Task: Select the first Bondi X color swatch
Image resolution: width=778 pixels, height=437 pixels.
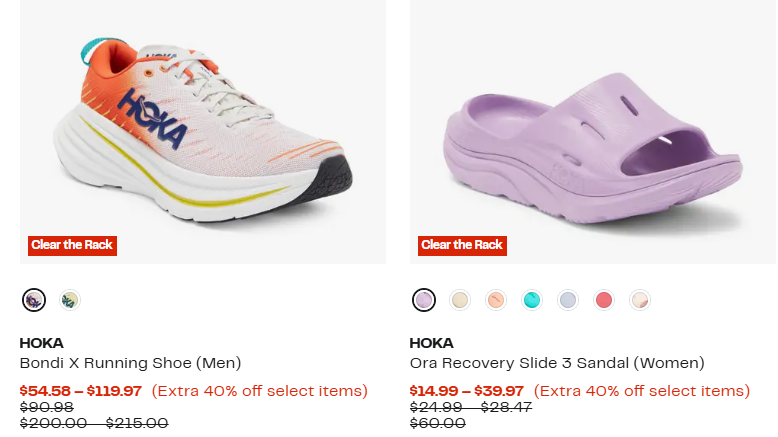Action: (x=34, y=300)
